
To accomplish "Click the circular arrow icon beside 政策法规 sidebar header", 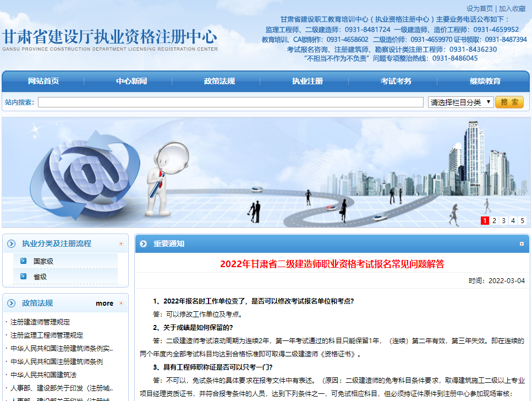I will pyautogui.click(x=11, y=303).
